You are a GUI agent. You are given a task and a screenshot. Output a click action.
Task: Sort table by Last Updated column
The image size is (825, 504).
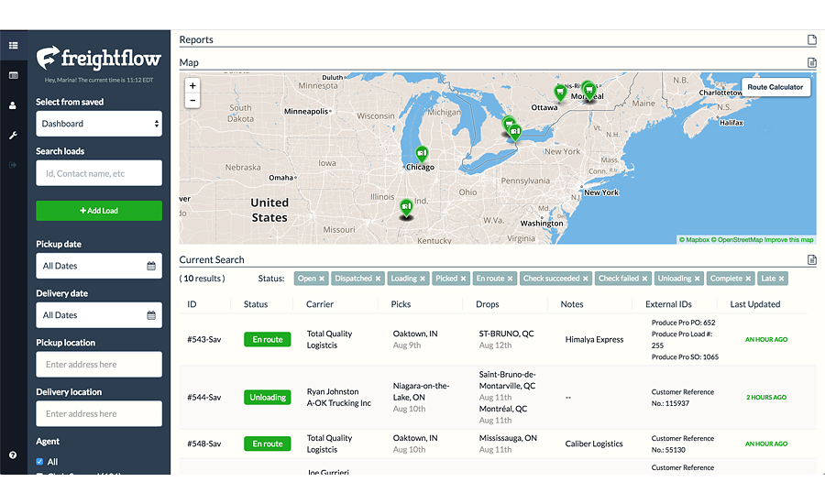(x=754, y=304)
